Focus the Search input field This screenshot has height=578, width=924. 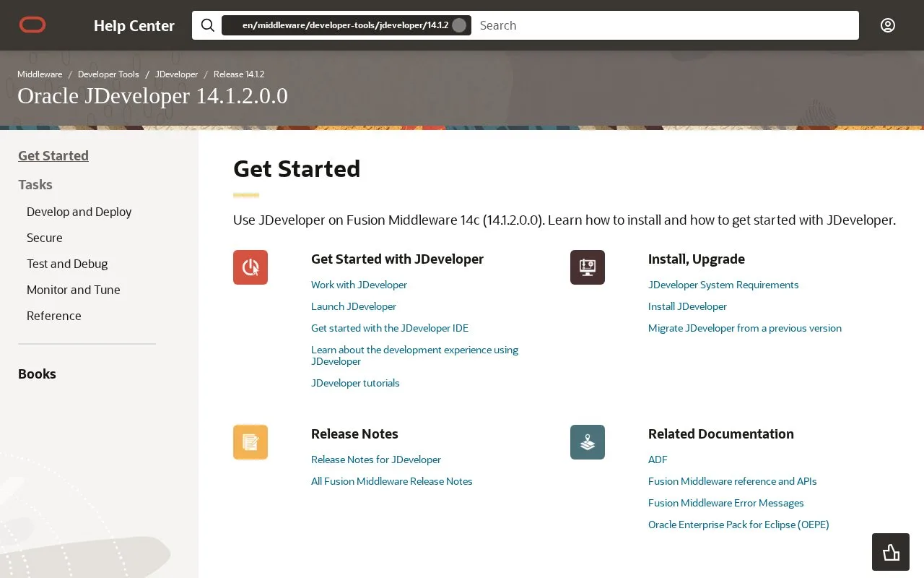(x=666, y=25)
